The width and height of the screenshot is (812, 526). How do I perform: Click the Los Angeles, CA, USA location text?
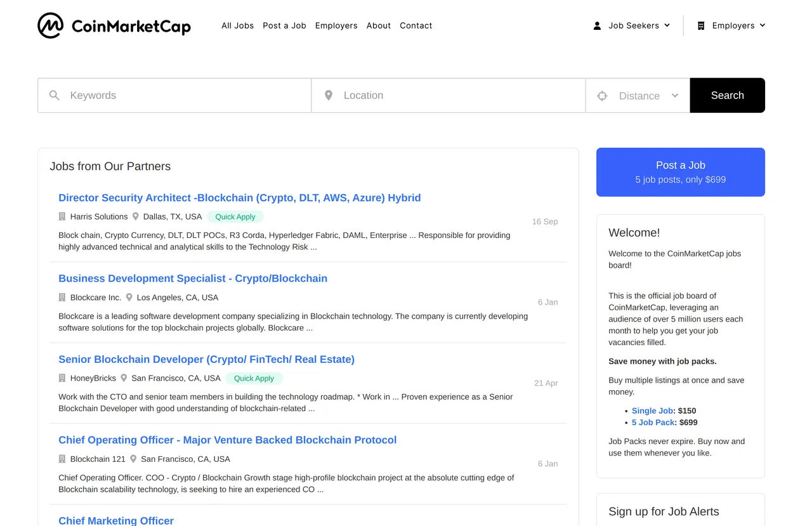[x=178, y=297]
